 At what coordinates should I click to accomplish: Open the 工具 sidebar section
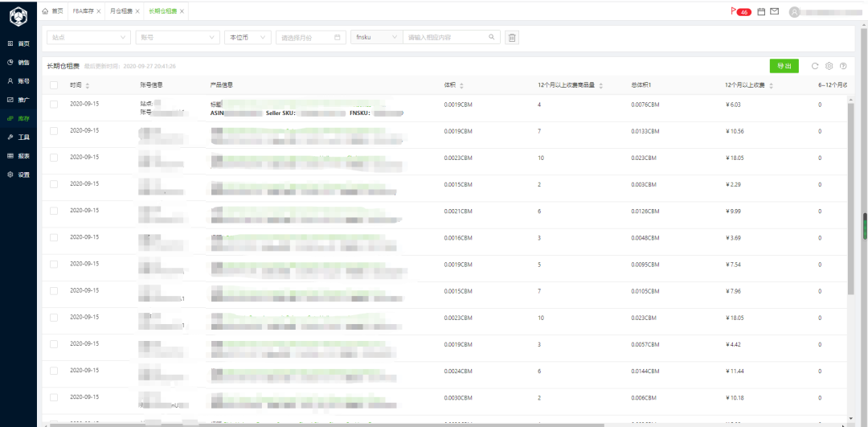18,137
